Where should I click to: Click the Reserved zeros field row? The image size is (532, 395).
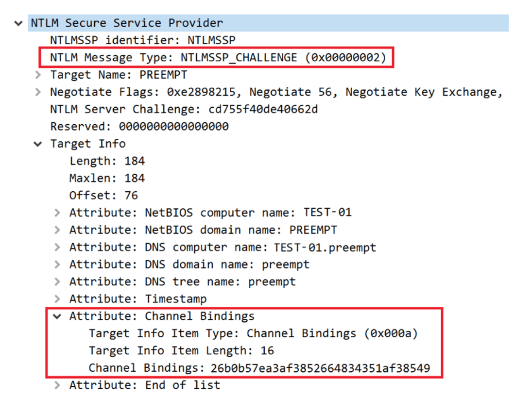[139, 127]
